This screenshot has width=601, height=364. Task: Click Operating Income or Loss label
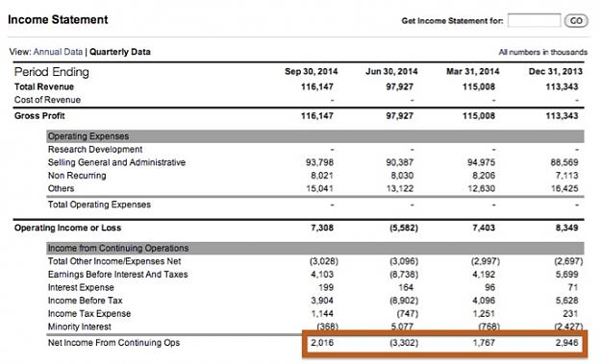click(x=67, y=228)
